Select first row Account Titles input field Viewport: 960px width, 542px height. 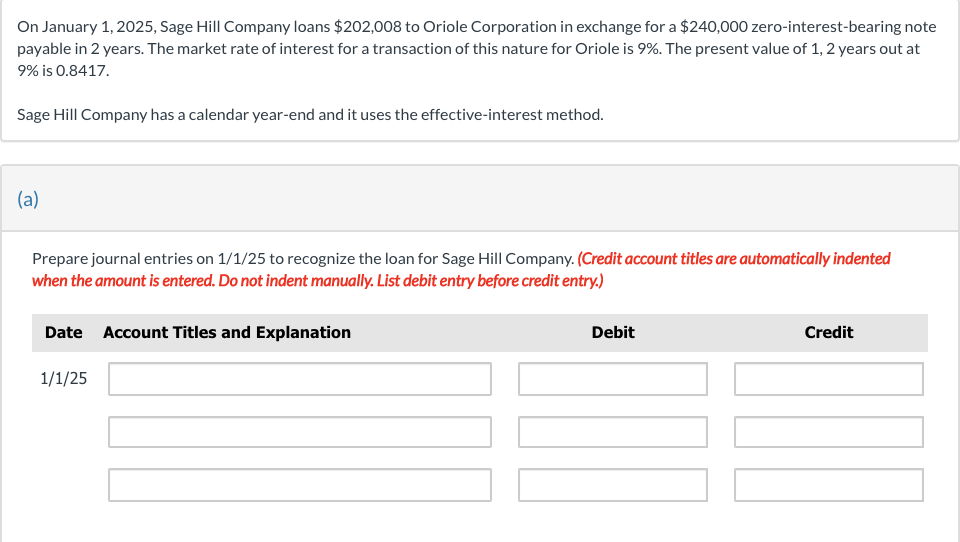pos(299,378)
